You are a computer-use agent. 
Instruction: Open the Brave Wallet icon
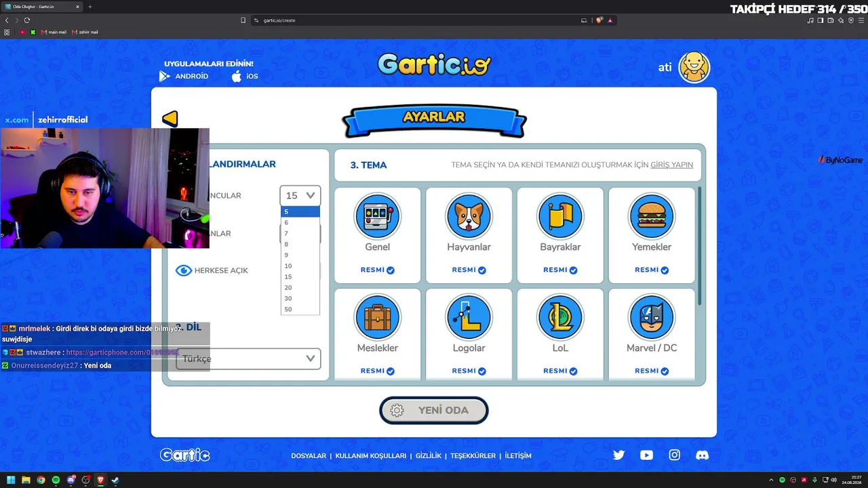click(x=831, y=20)
